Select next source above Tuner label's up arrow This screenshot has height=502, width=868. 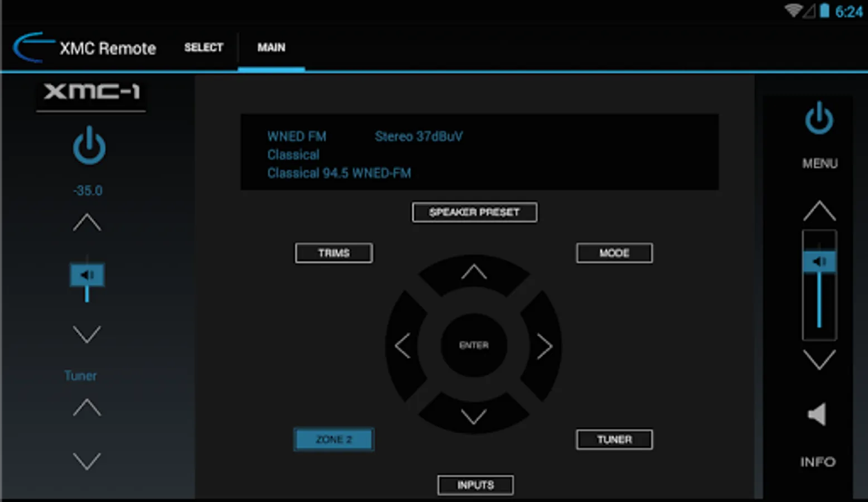click(x=87, y=408)
